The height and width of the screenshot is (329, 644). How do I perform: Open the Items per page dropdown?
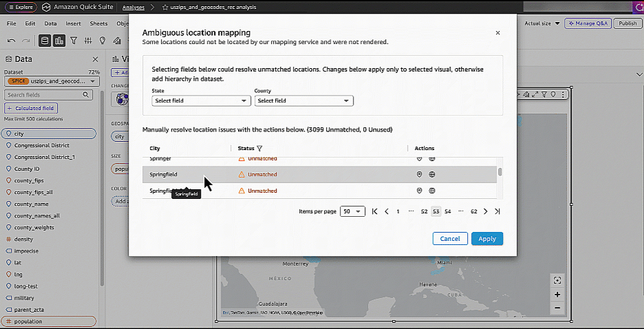click(x=353, y=211)
